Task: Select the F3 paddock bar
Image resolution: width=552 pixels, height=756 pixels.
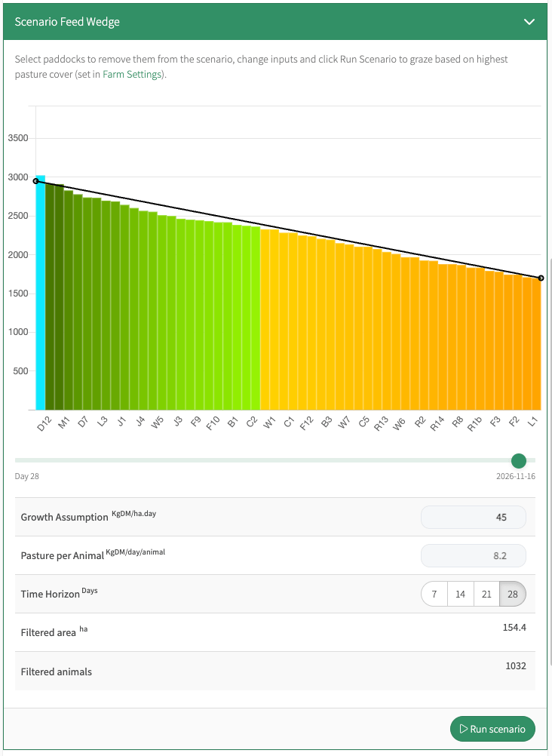Action: (490, 340)
